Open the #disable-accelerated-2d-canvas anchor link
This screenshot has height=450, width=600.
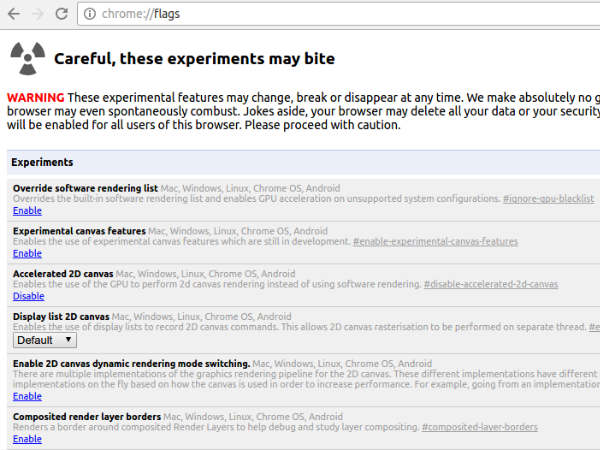[x=490, y=285]
